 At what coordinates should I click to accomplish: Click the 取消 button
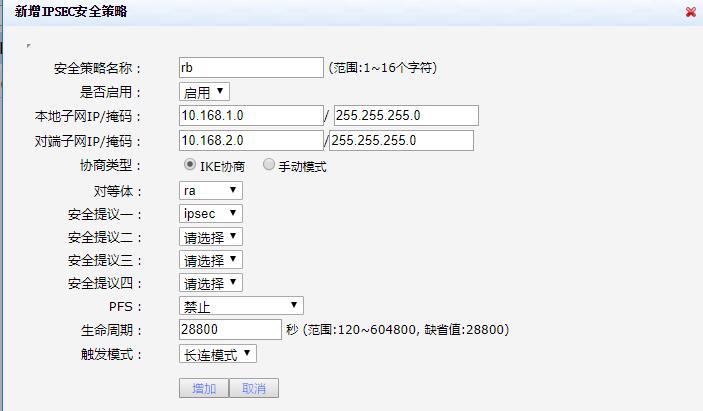tap(254, 388)
